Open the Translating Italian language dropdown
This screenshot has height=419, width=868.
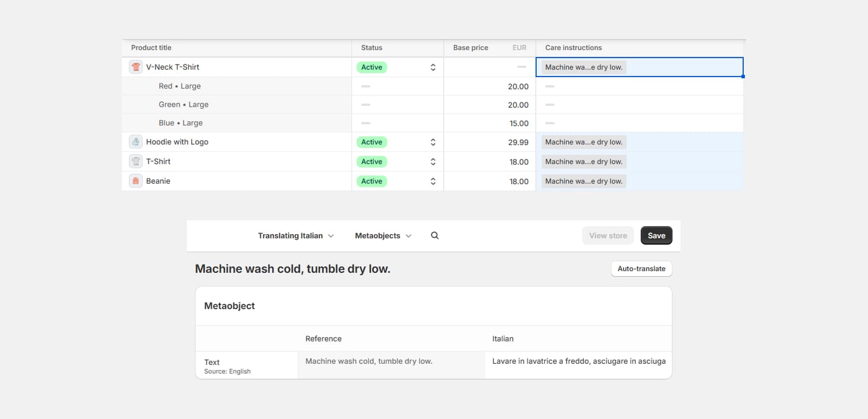(x=296, y=235)
